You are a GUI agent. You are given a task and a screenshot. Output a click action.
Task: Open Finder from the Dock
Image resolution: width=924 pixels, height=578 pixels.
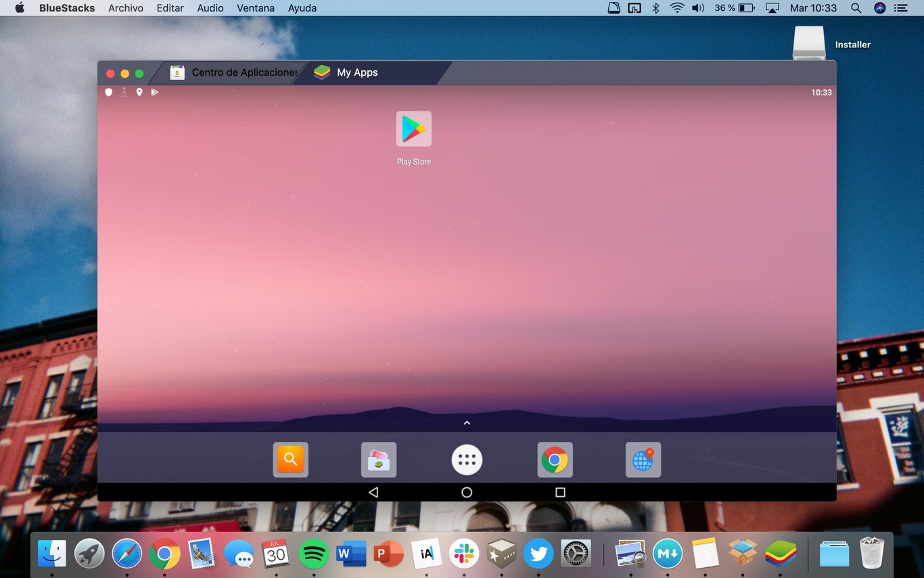(52, 554)
